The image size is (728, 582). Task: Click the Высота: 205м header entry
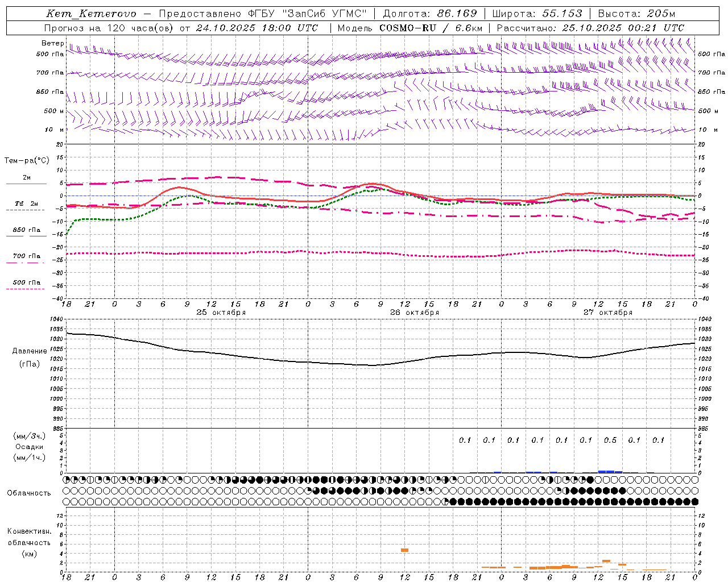pyautogui.click(x=636, y=14)
